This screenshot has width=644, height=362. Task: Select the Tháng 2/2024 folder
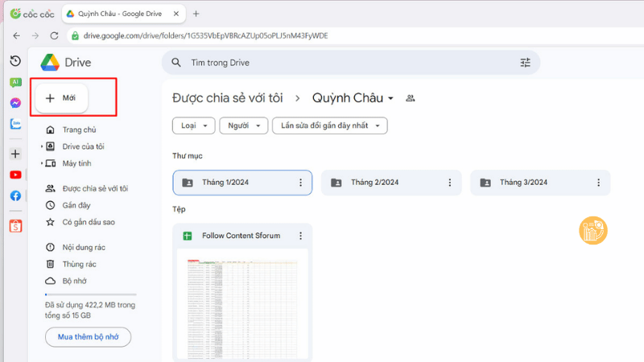click(x=391, y=183)
